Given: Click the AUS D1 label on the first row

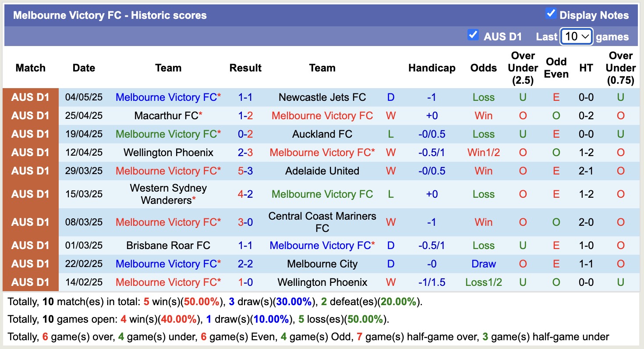Looking at the screenshot, I should coord(31,97).
